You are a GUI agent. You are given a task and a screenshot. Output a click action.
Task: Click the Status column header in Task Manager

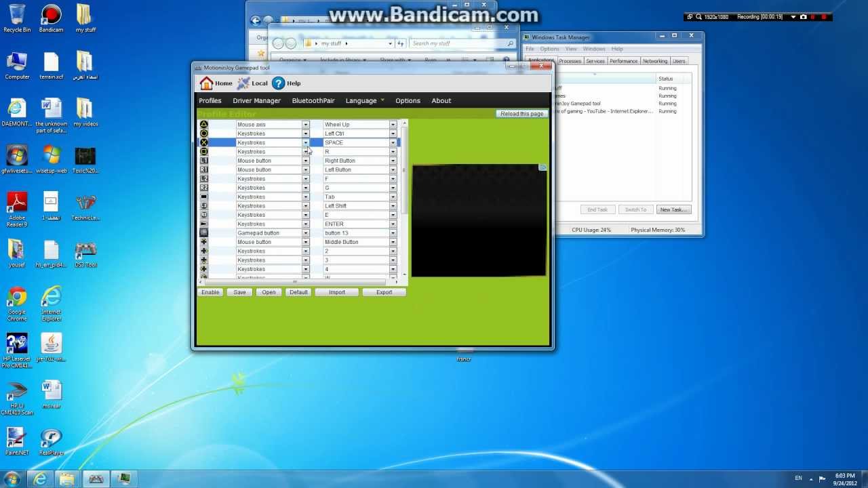(673, 79)
